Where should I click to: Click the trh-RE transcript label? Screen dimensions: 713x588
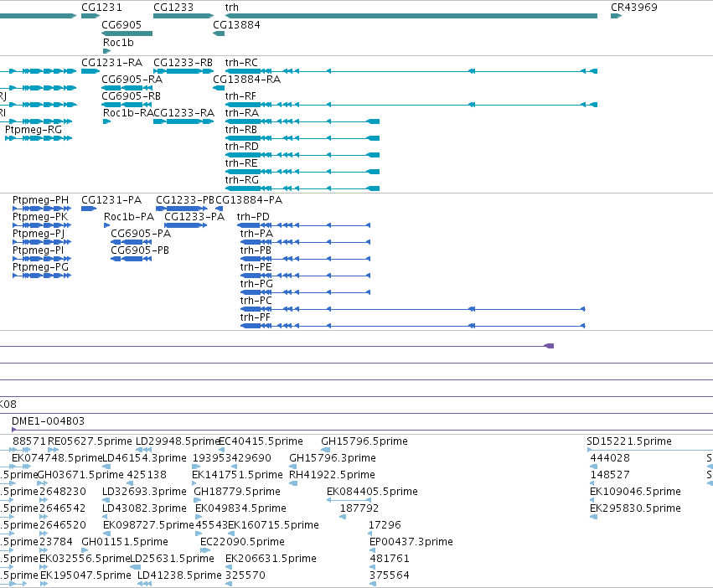click(241, 162)
